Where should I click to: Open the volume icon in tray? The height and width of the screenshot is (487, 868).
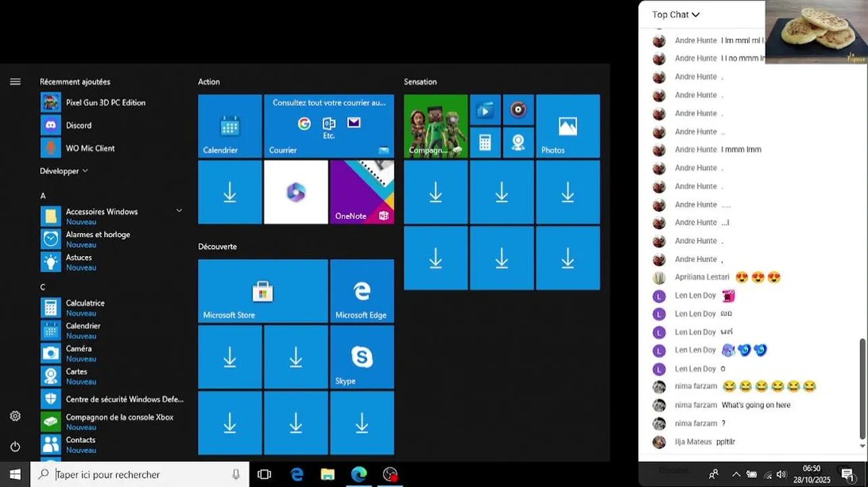click(782, 474)
